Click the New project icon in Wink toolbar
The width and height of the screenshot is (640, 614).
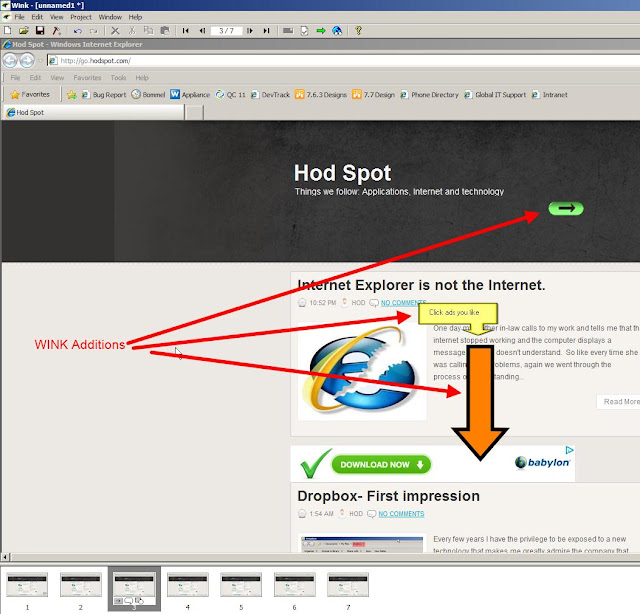point(8,31)
